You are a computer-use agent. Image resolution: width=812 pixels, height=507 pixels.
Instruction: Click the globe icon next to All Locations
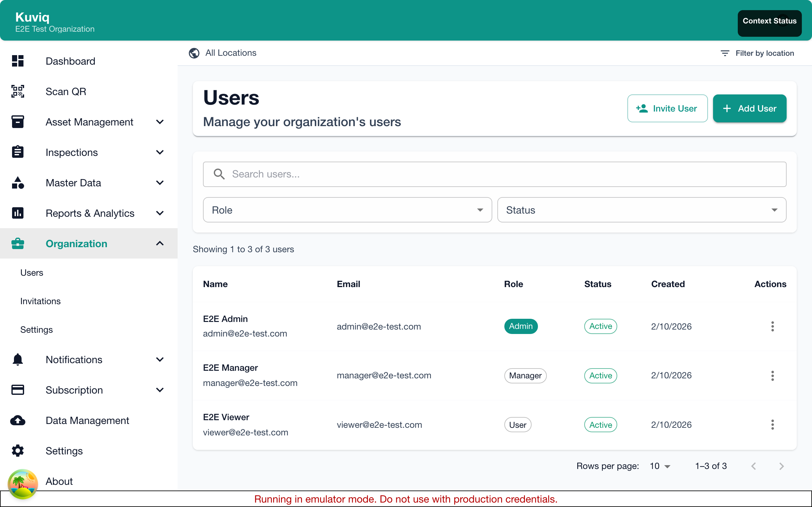point(194,53)
